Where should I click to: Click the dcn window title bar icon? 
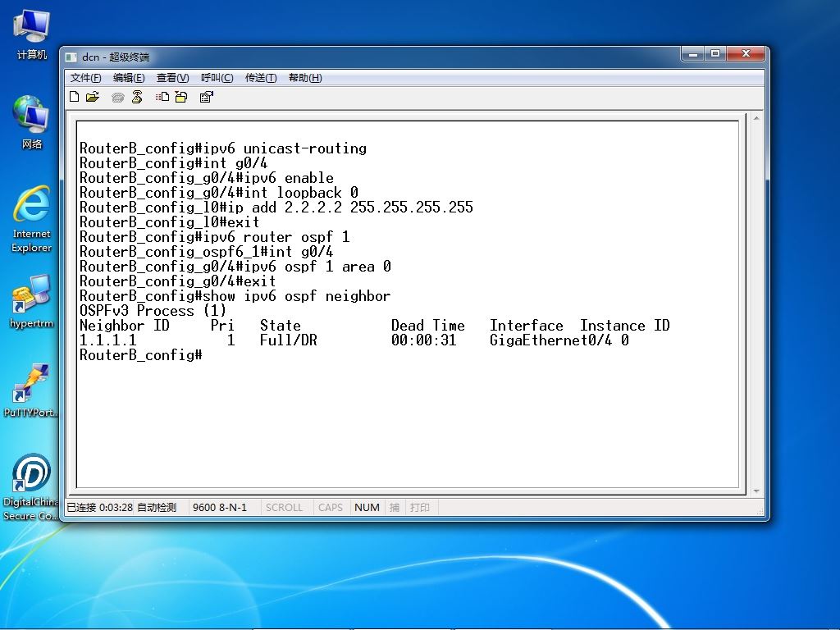(71, 57)
